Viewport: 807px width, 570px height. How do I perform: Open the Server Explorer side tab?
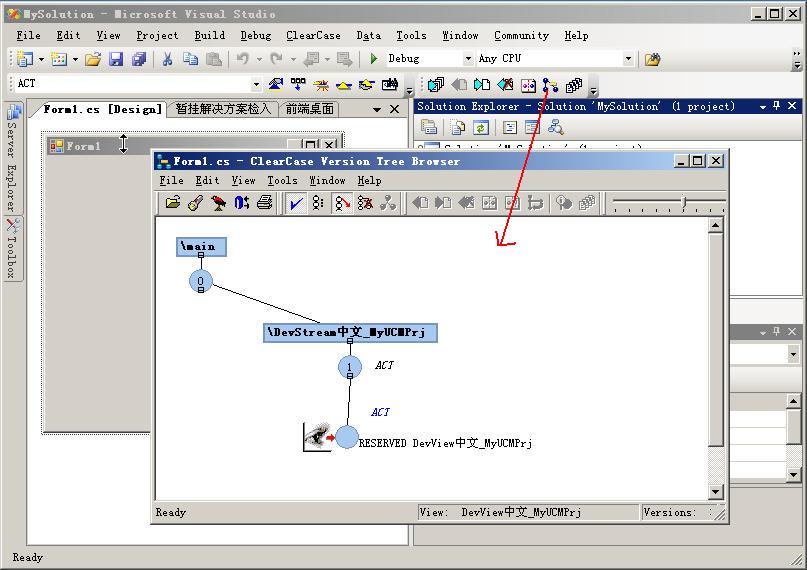point(13,157)
